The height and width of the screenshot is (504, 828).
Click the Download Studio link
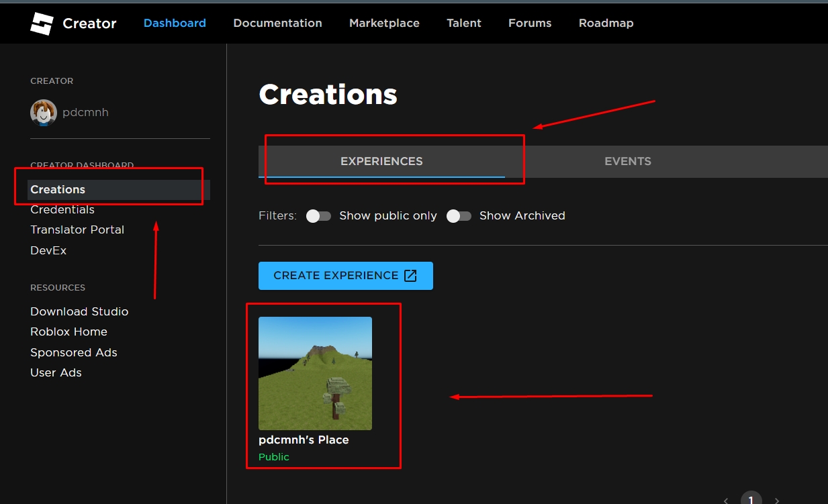pos(79,311)
